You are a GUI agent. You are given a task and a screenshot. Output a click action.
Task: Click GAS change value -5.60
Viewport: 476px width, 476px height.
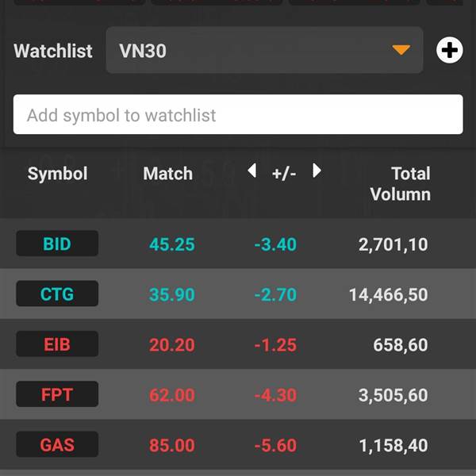[275, 445]
